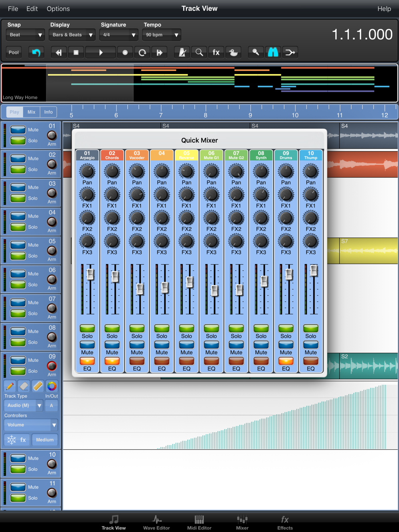Select the eraser tool
This screenshot has width=399, height=532.
click(24, 386)
